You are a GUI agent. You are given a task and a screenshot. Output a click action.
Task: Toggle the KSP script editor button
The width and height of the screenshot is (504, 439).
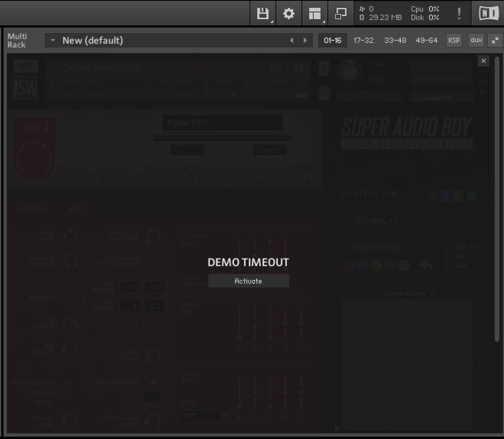(x=454, y=41)
